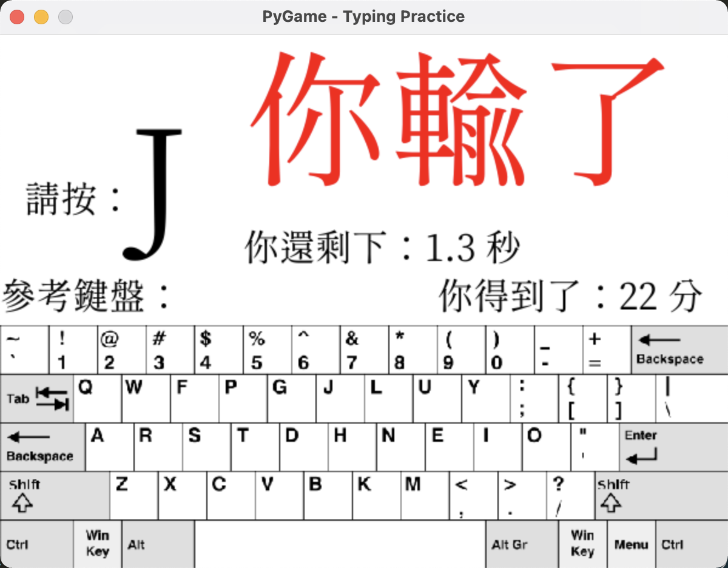Click the $ 4 number key

tap(219, 350)
